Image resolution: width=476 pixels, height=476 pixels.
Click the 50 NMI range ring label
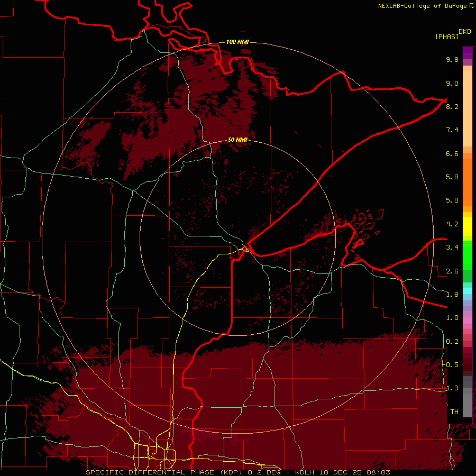click(x=237, y=140)
